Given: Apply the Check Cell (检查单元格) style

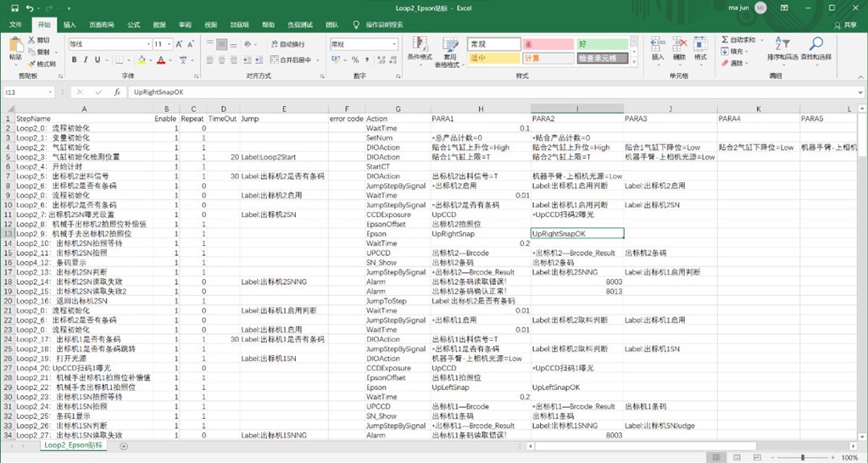Looking at the screenshot, I should point(603,59).
